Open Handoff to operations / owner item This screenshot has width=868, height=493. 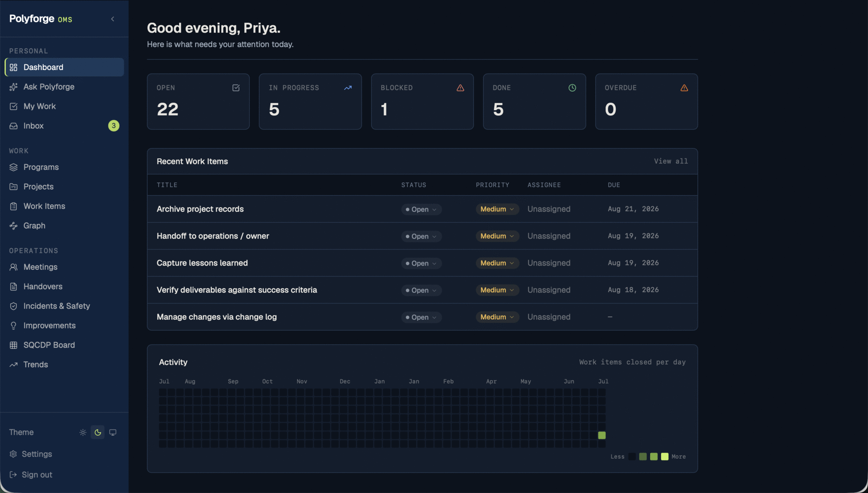[x=213, y=236]
